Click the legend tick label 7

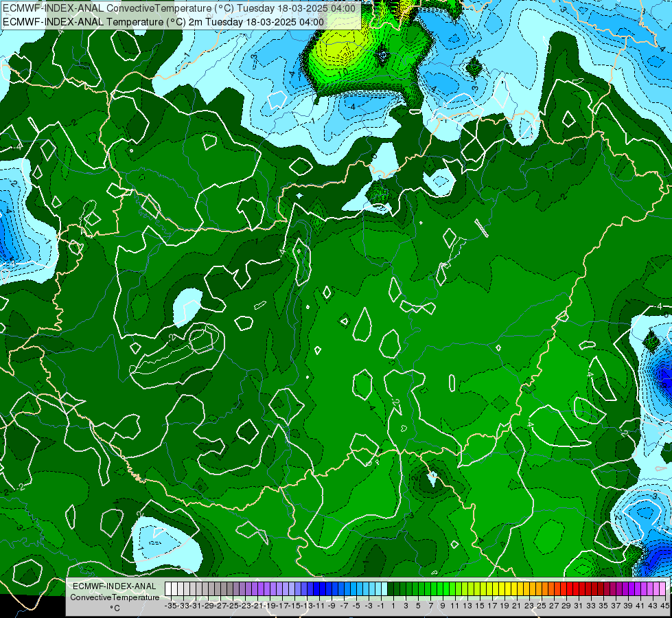click(430, 606)
